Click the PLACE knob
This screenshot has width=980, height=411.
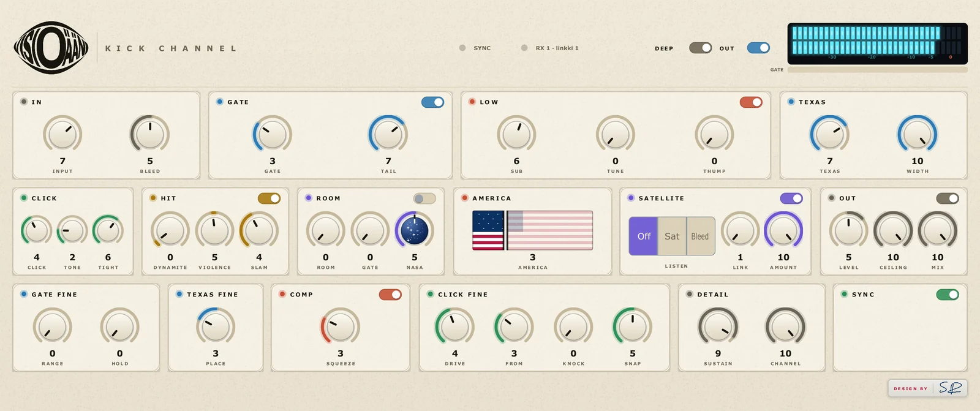216,327
